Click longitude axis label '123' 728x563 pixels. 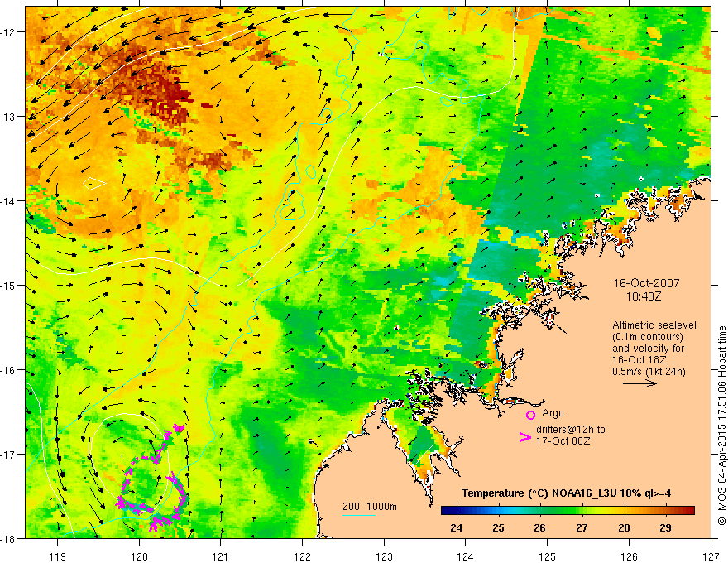[x=384, y=556]
